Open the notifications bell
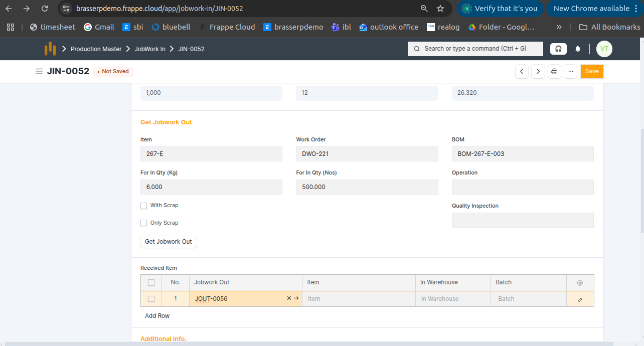 click(x=578, y=49)
